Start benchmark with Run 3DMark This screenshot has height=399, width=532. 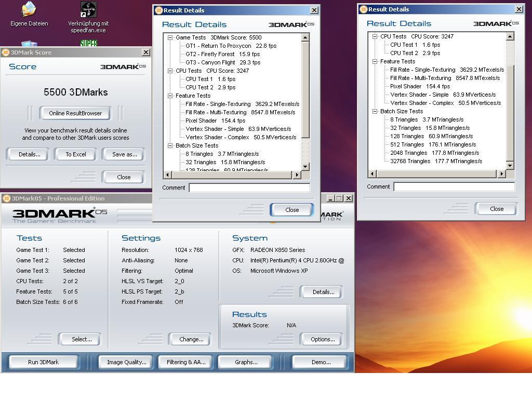(44, 362)
